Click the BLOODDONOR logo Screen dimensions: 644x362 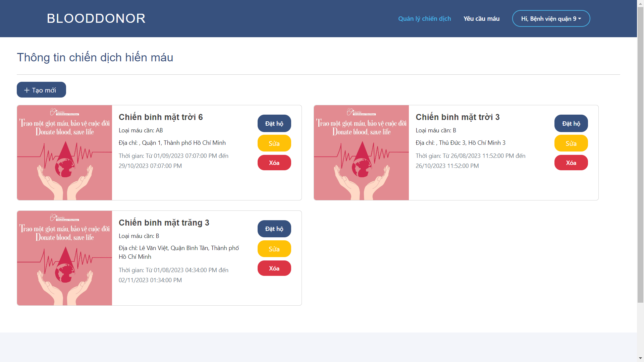[x=96, y=18]
